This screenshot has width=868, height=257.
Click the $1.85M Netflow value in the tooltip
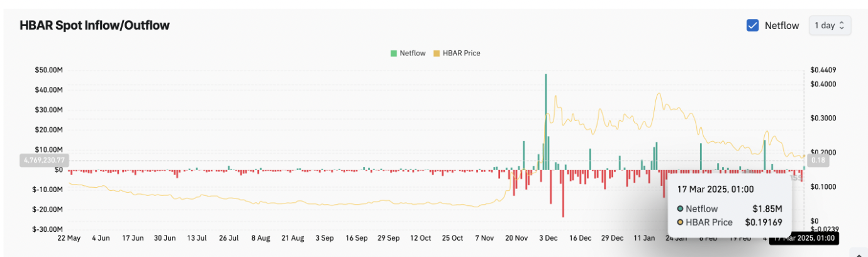click(767, 208)
